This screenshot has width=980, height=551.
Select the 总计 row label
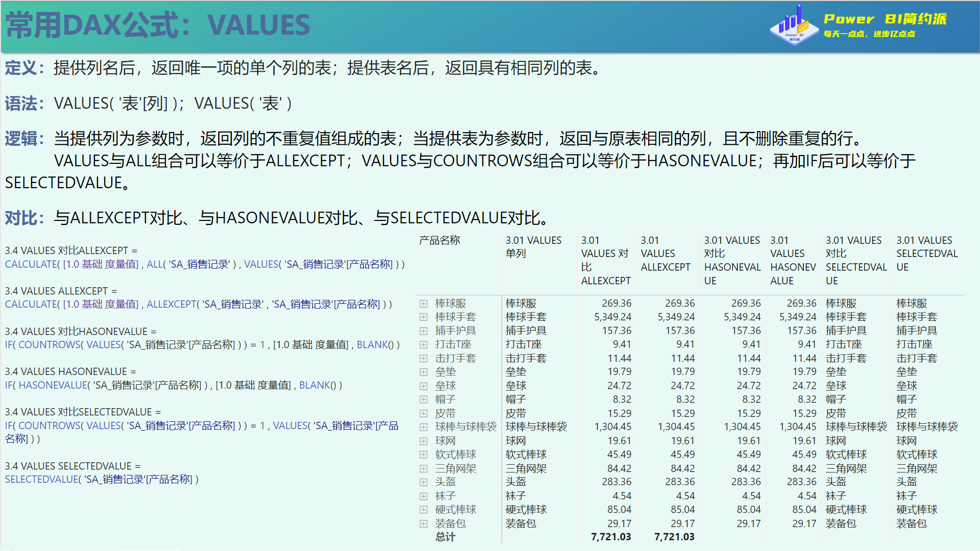click(445, 537)
